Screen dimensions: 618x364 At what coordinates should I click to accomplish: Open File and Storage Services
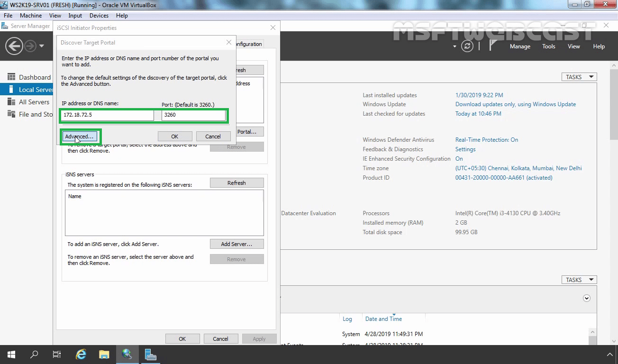[x=34, y=114]
